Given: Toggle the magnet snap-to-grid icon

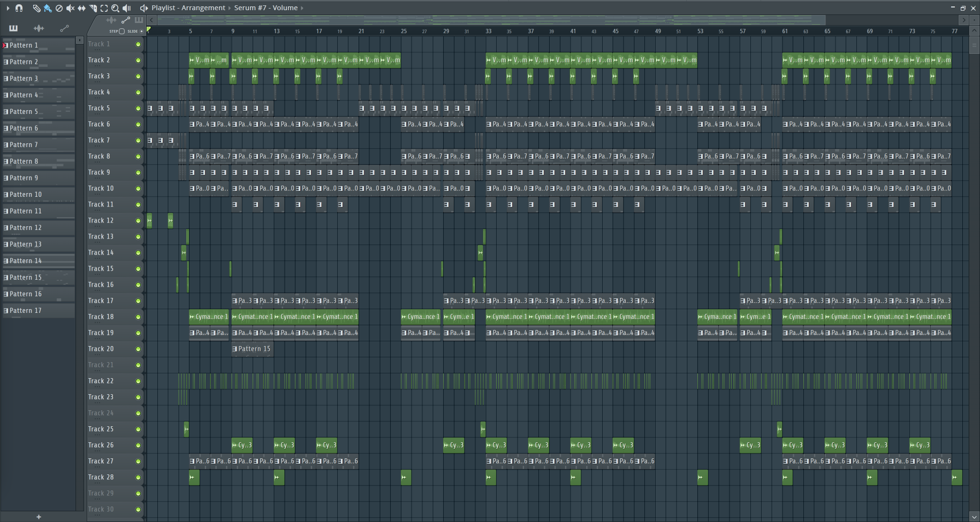Looking at the screenshot, I should pyautogui.click(x=19, y=8).
